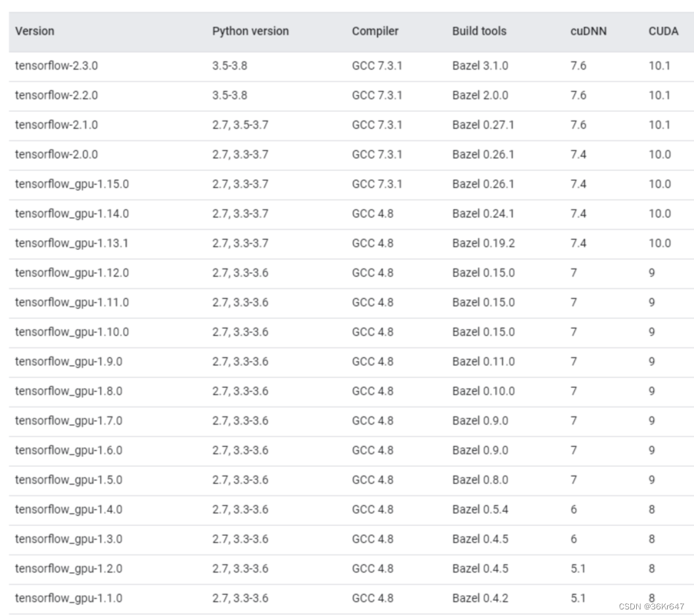
Task: Click Bazel 0.26.1 in tensorflow-2.0.0 row
Action: click(483, 154)
